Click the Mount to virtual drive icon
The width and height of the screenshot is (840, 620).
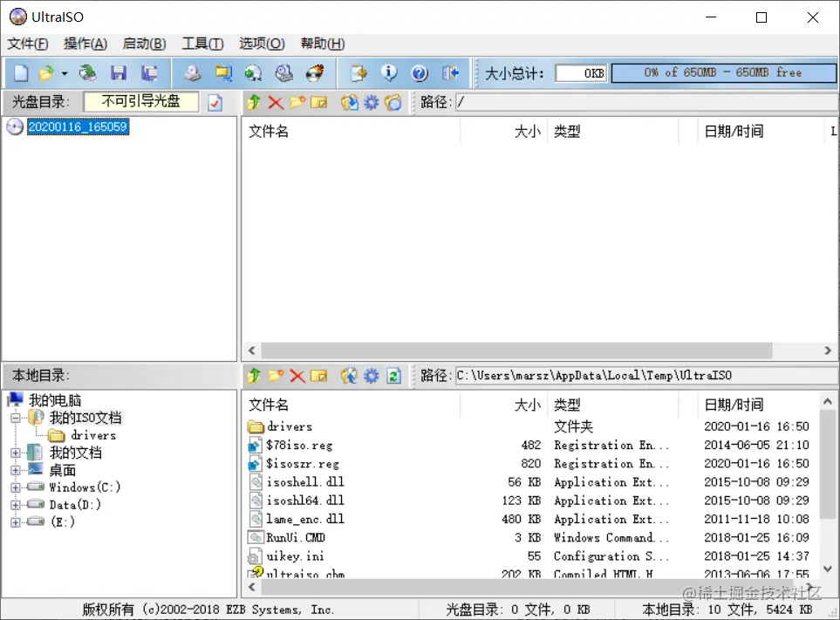click(284, 73)
